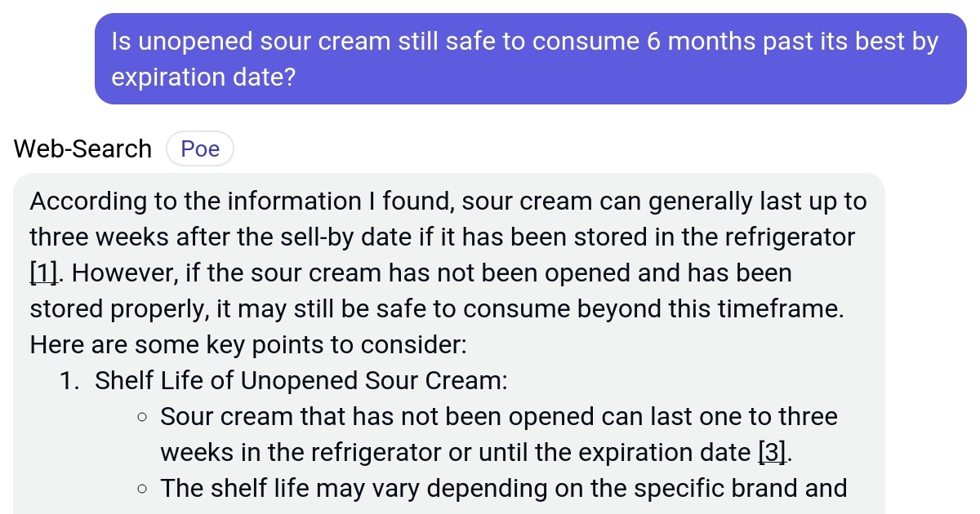Open citation link [1] in the response
Image resolution: width=980 pixels, height=514 pixels.
tap(42, 273)
